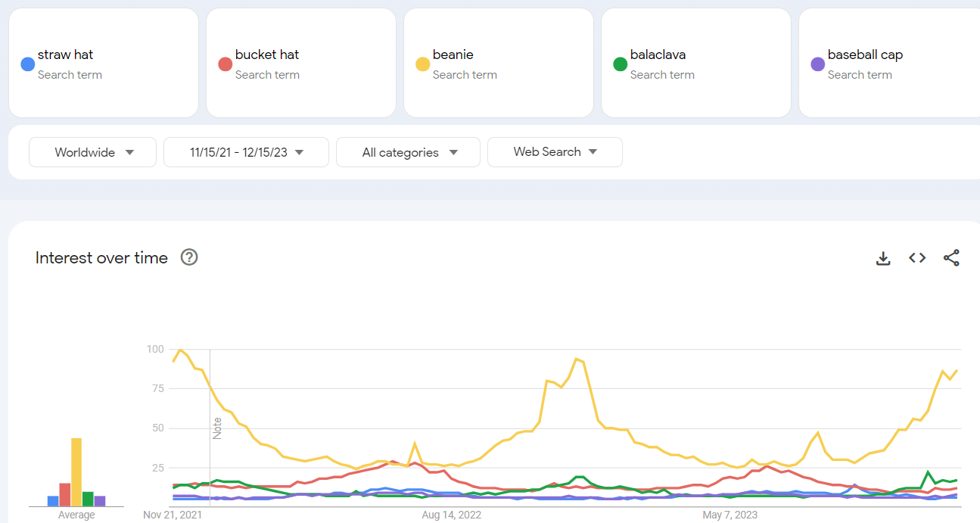Click the purple baseball cap dot

(x=817, y=64)
